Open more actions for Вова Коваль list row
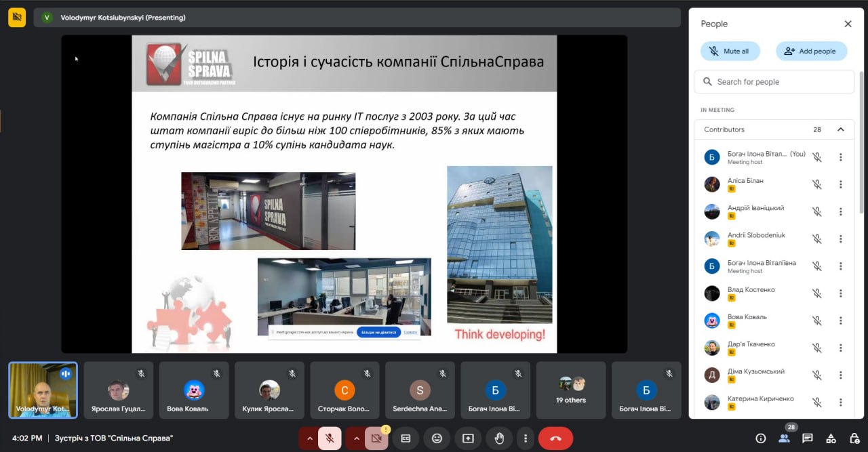This screenshot has width=868, height=452. 841,321
